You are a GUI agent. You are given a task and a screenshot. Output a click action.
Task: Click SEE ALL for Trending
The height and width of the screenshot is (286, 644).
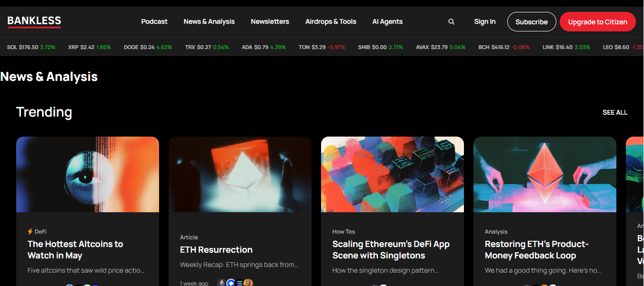[615, 112]
